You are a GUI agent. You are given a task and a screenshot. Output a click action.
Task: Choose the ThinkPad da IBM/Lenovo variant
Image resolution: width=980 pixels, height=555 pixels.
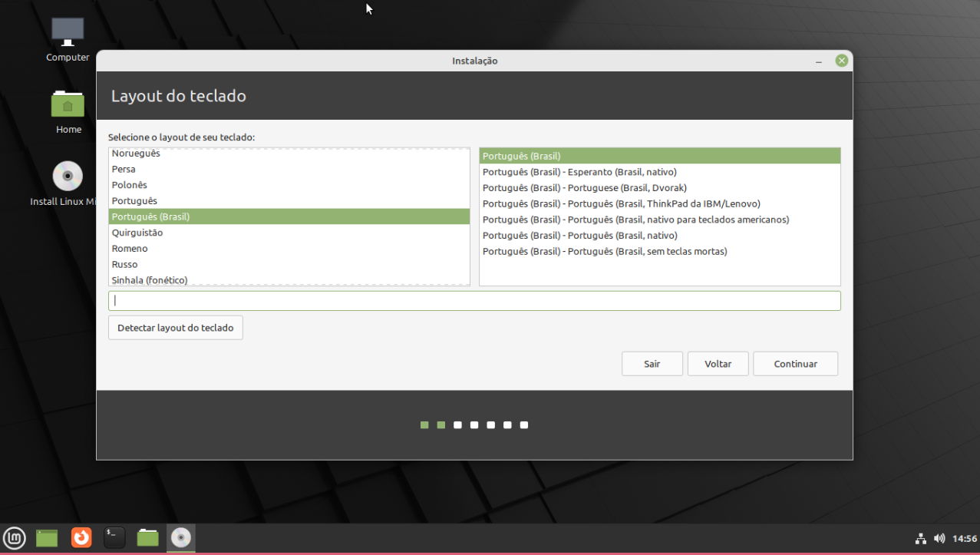(621, 204)
